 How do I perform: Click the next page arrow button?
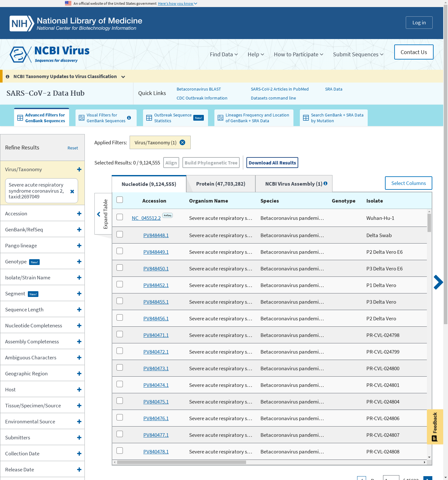(x=428, y=478)
